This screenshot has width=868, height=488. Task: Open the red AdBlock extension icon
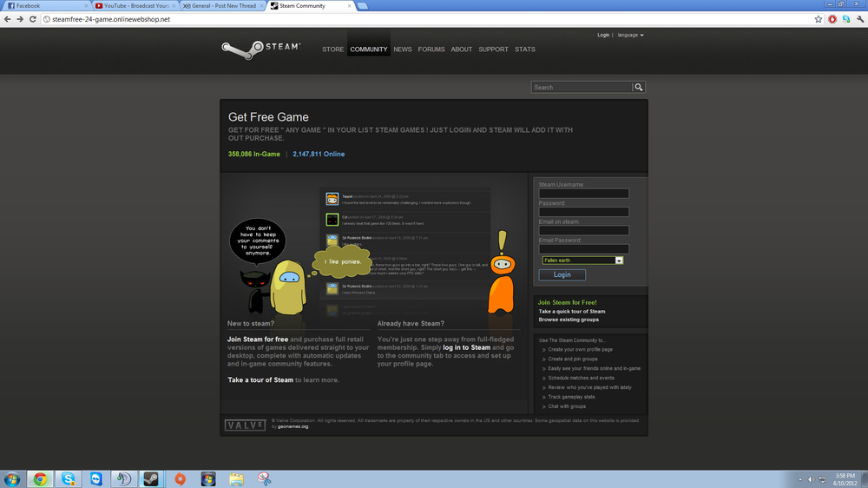(832, 19)
